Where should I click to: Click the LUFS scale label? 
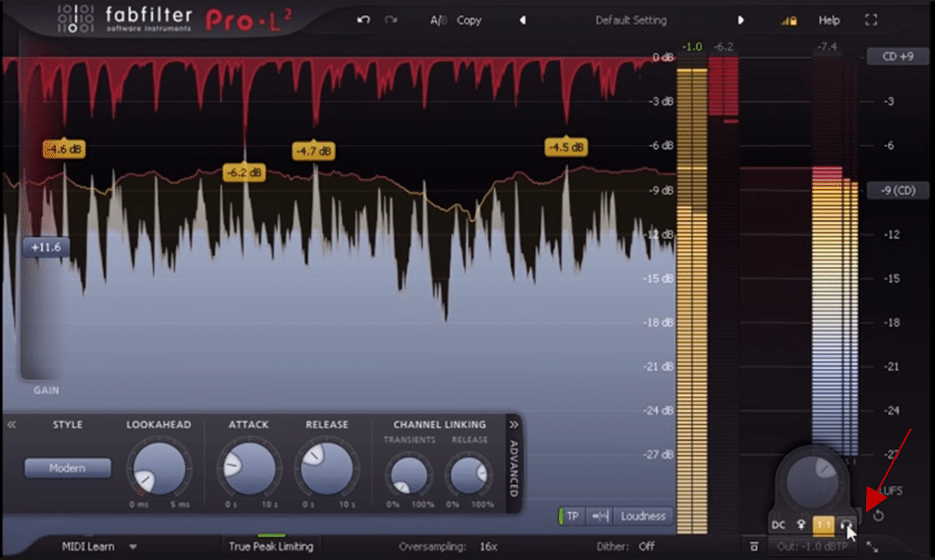(x=892, y=491)
